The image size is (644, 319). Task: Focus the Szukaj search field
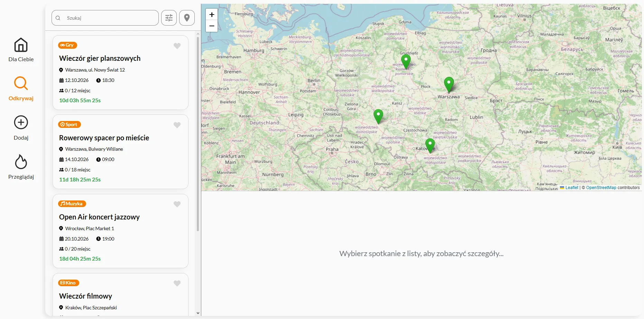coord(105,18)
